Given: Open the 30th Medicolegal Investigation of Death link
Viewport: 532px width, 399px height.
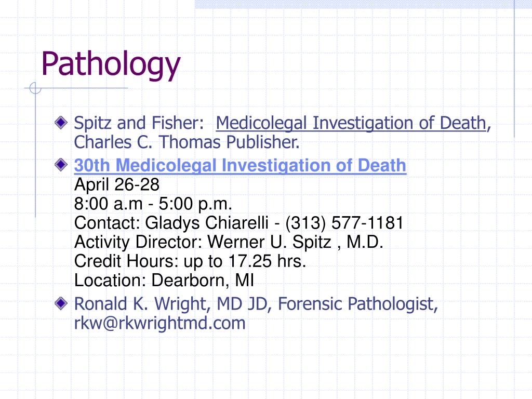Looking at the screenshot, I should click(240, 166).
